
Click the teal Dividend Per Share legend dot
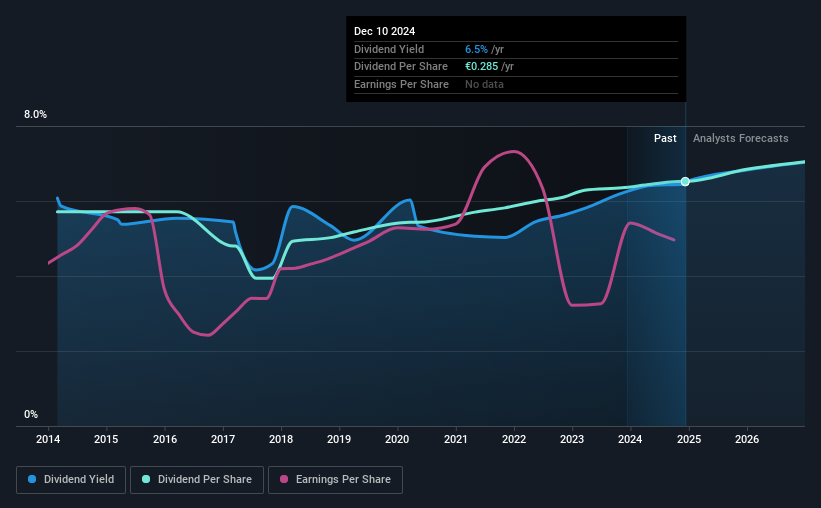[146, 479]
